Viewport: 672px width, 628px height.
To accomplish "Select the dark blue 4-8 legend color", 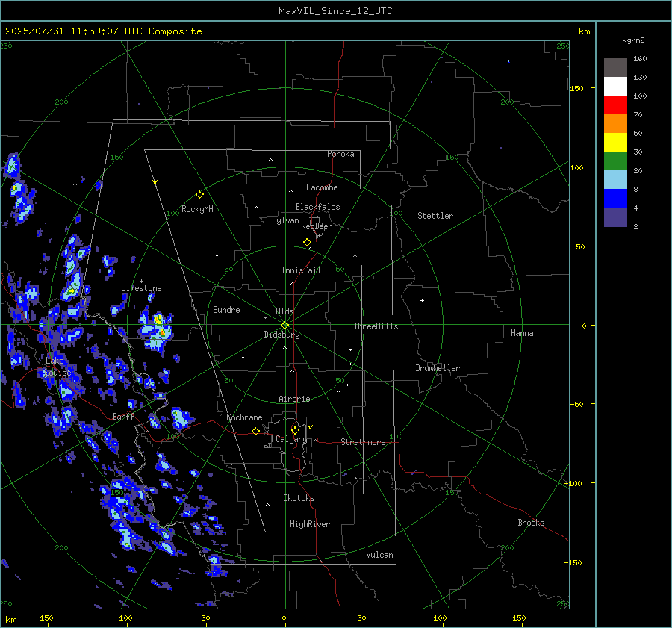I will point(615,199).
